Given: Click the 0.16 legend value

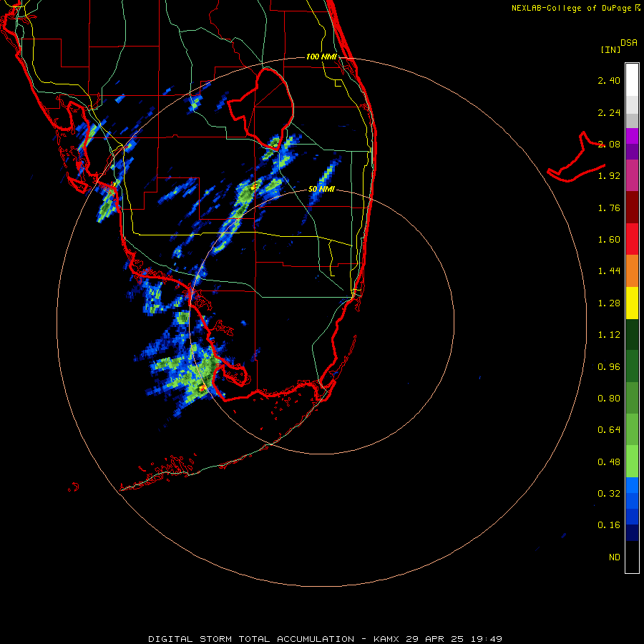Looking at the screenshot, I should (609, 525).
